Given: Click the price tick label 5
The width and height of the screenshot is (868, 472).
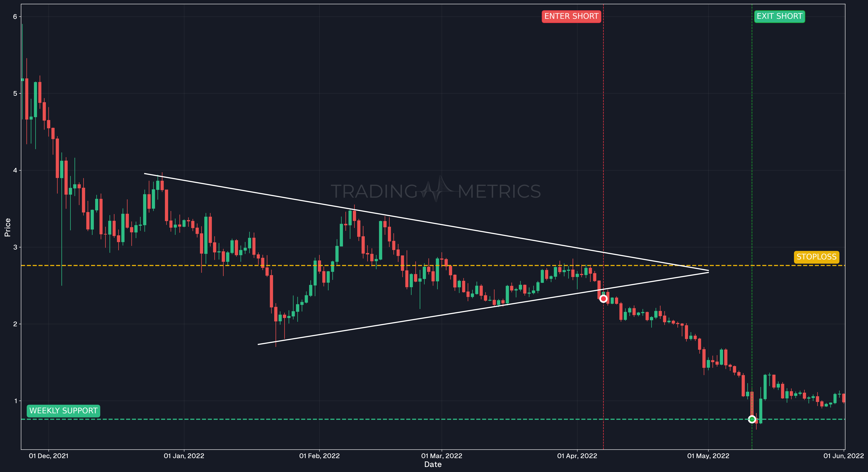Looking at the screenshot, I should [15, 93].
